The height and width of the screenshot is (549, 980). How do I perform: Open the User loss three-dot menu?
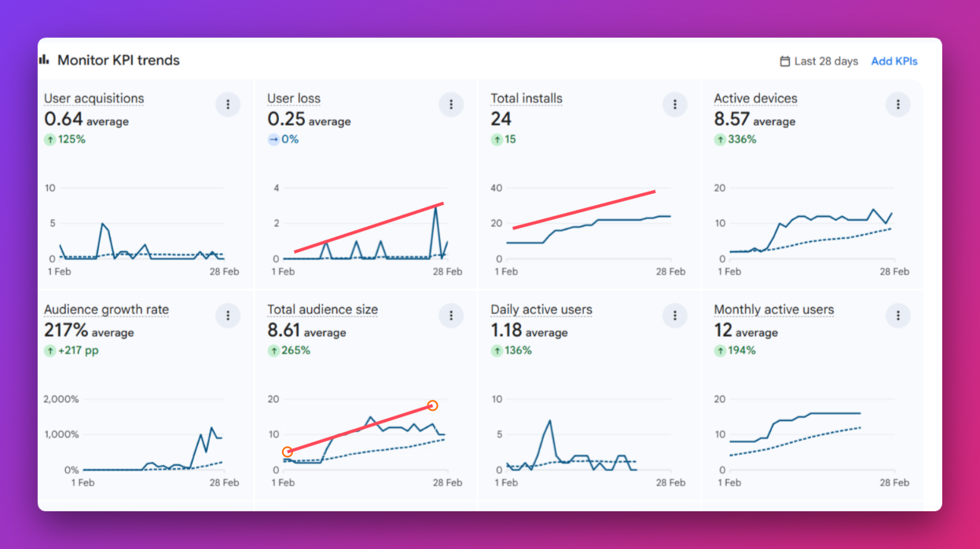point(451,104)
